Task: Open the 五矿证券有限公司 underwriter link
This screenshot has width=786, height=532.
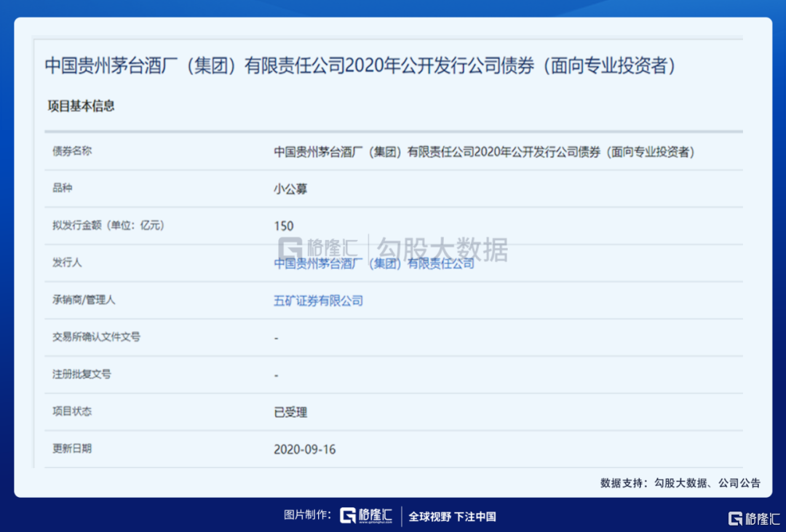Action: (x=318, y=301)
